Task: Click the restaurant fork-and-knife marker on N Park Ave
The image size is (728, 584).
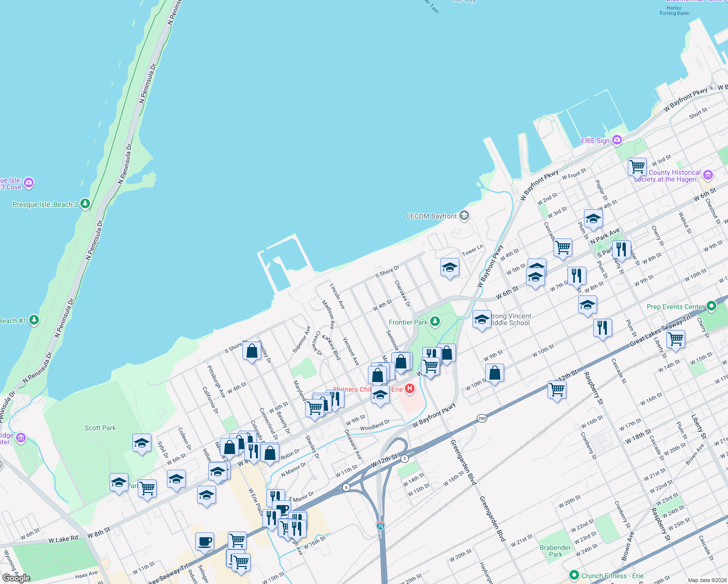Action: (x=621, y=249)
